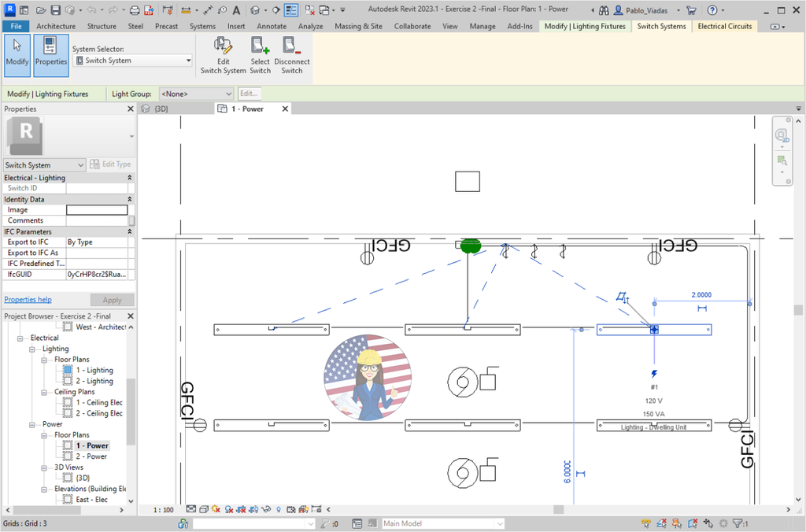The height and width of the screenshot is (532, 806).
Task: Click the Pablo_Viadas user account button
Action: pos(646,9)
